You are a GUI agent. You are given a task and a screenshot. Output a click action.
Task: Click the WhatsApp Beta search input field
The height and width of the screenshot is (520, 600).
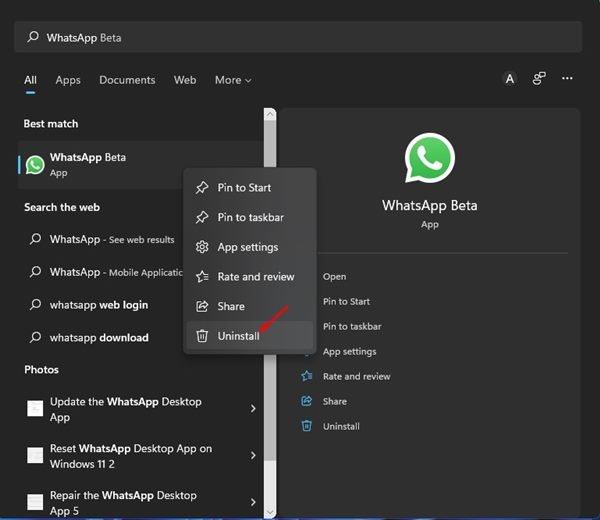click(x=298, y=37)
